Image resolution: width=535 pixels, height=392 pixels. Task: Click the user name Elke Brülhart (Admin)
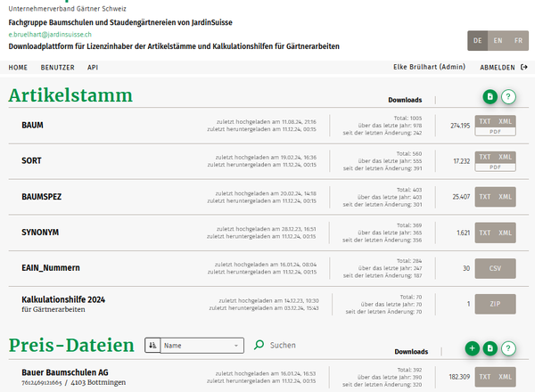[x=429, y=67]
